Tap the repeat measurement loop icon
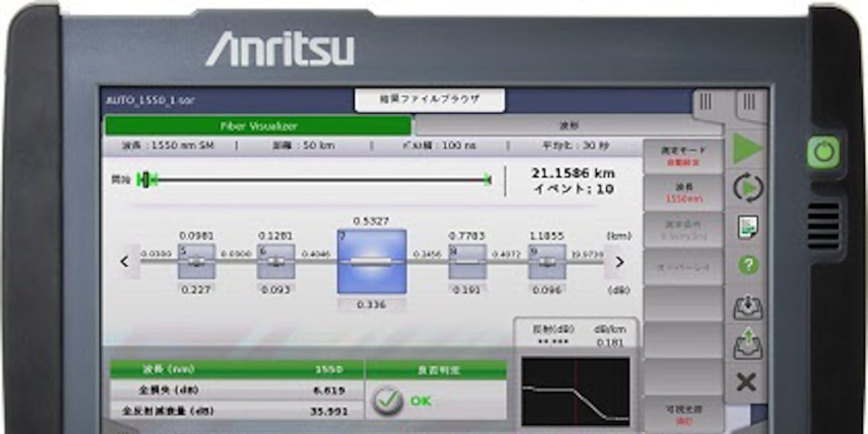Image resolution: width=868 pixels, height=434 pixels. pyautogui.click(x=748, y=188)
